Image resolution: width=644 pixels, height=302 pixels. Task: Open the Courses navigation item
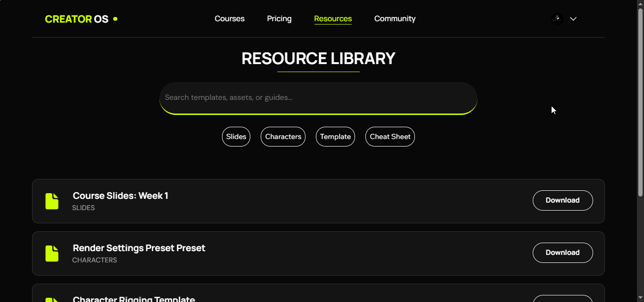[230, 18]
